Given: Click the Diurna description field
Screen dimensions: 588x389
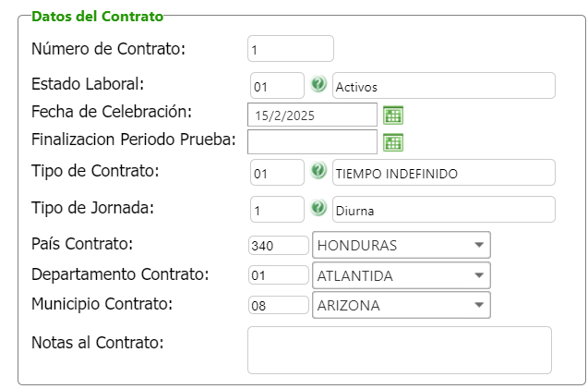Looking at the screenshot, I should point(443,210).
